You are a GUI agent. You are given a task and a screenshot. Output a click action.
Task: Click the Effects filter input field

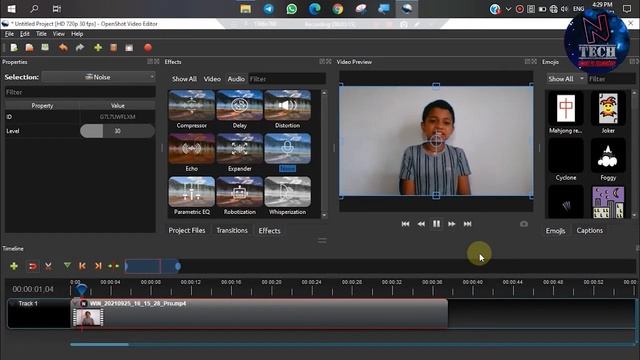pos(287,79)
